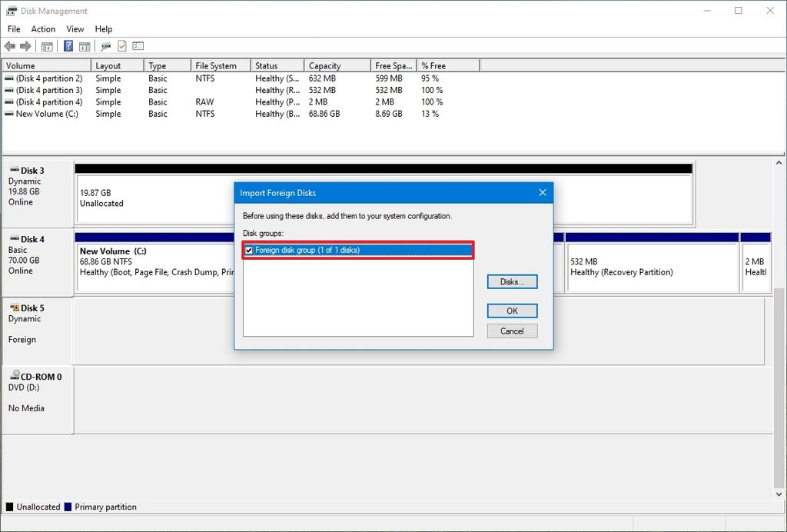Uncheck the Foreign disk group checkbox

248,250
